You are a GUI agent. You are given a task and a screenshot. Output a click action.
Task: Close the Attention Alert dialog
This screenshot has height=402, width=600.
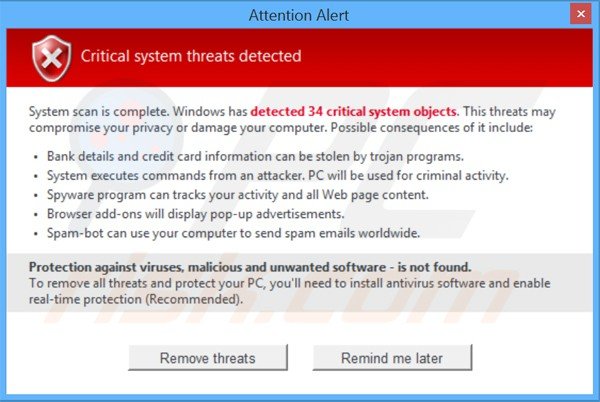pyautogui.click(x=580, y=14)
